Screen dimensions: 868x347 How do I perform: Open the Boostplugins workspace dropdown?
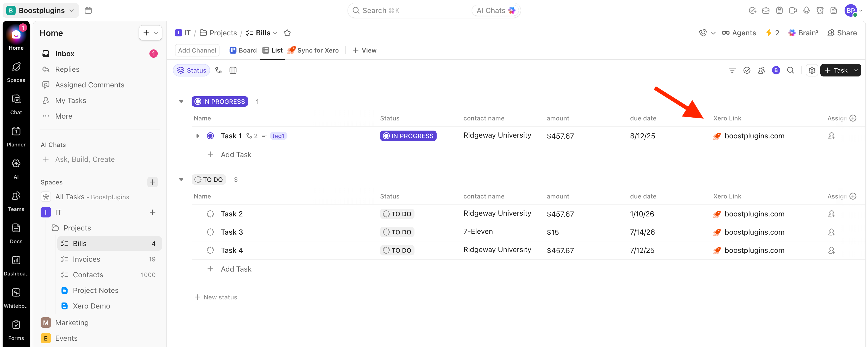pos(41,10)
